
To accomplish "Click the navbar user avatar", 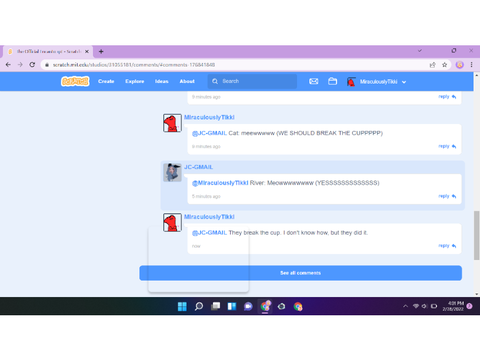I will click(x=351, y=82).
